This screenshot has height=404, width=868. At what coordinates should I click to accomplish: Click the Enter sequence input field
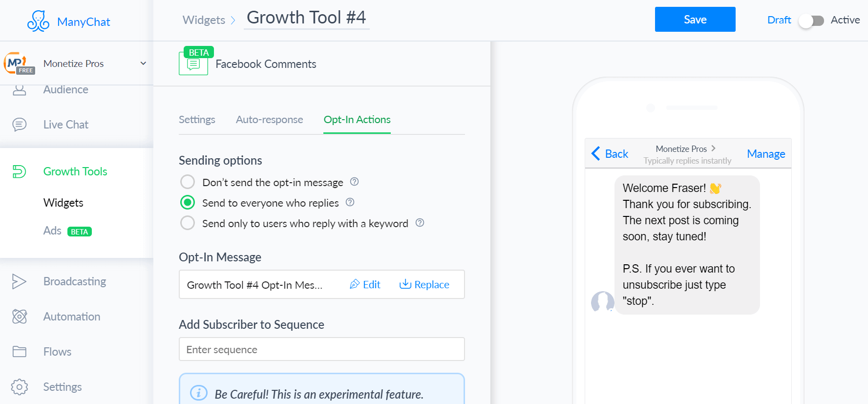point(321,349)
